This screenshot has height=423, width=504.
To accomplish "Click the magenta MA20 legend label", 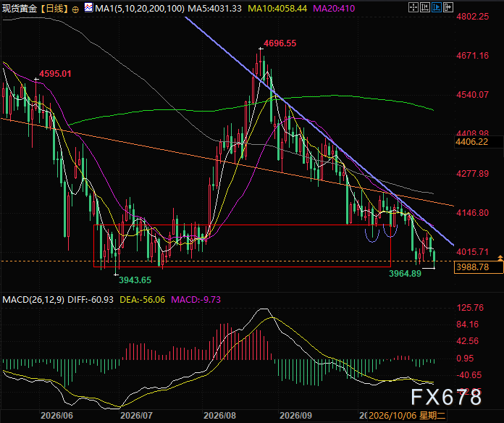I will (334, 9).
